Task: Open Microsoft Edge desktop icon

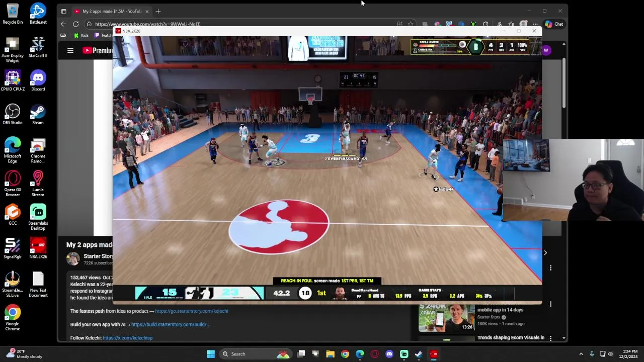Action: 13,150
